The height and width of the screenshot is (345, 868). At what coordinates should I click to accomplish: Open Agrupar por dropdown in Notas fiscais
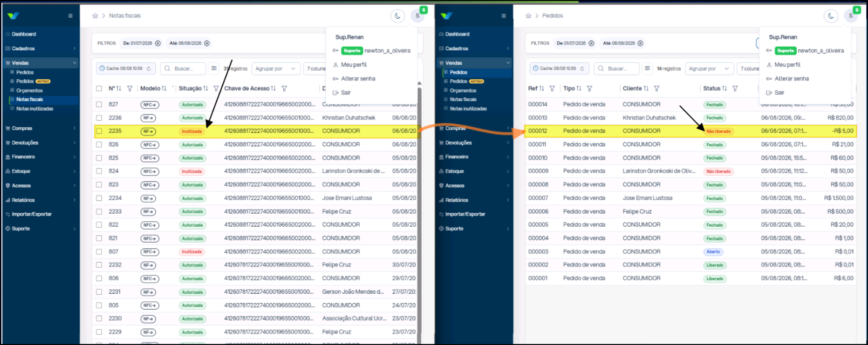click(x=276, y=68)
